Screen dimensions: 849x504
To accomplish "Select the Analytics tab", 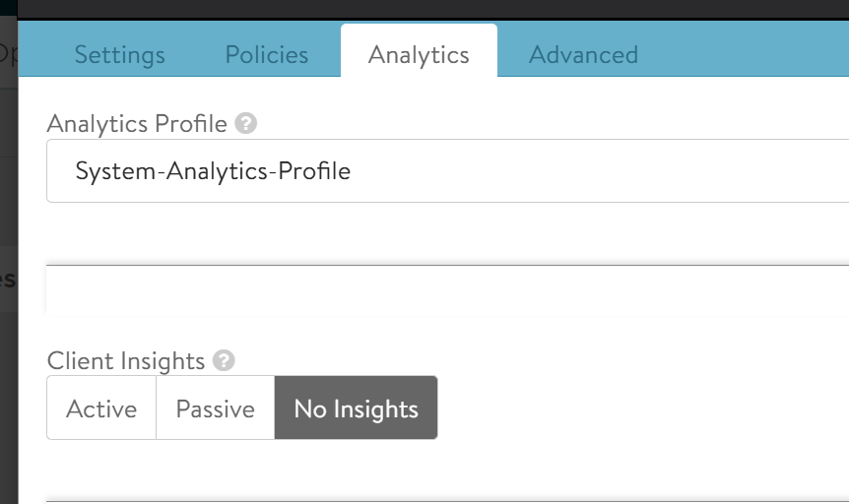I will pyautogui.click(x=419, y=54).
